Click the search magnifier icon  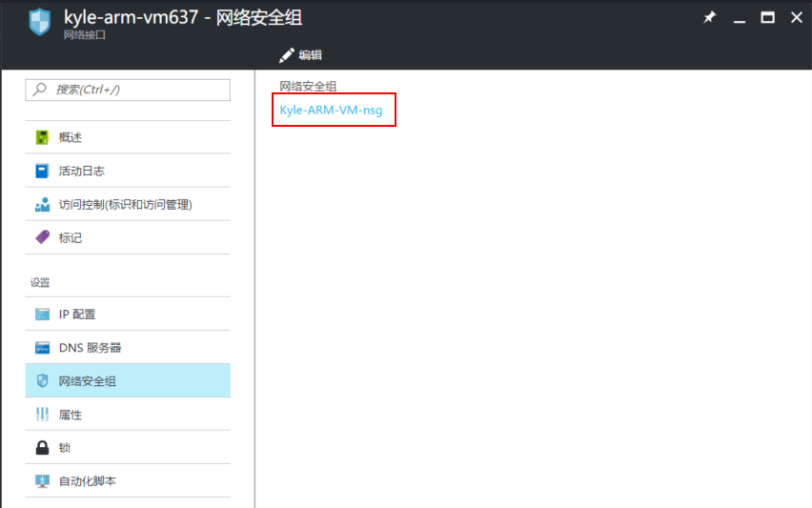pos(40,90)
